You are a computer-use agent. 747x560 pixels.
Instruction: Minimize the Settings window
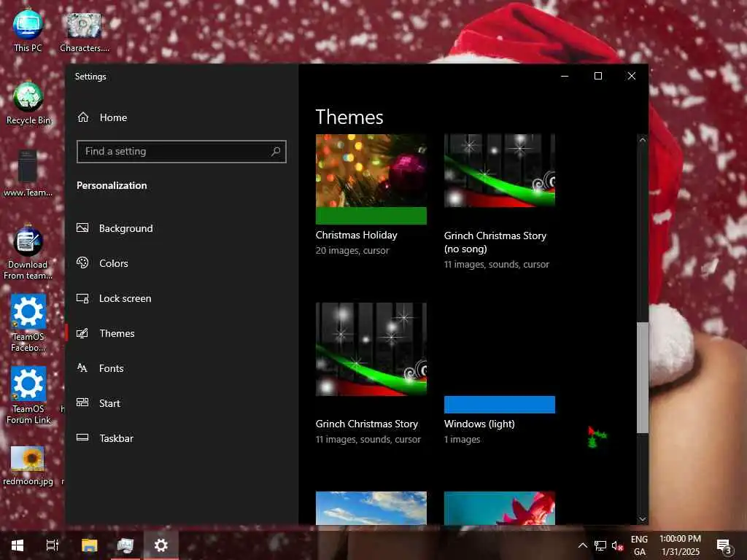tap(565, 76)
